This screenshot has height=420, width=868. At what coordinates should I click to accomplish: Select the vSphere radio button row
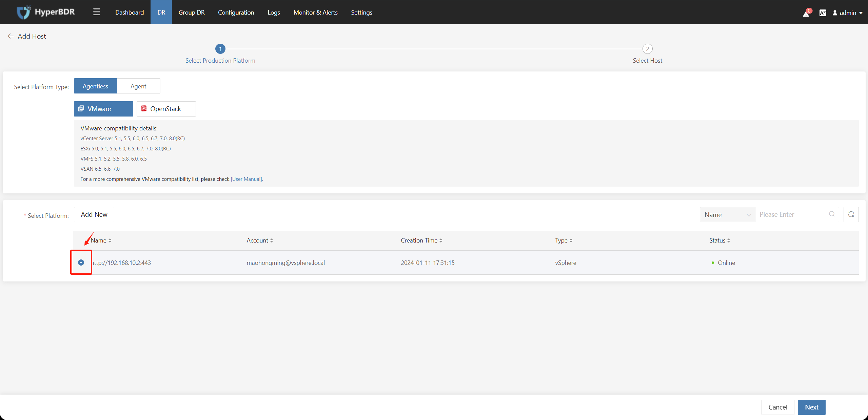coord(81,262)
